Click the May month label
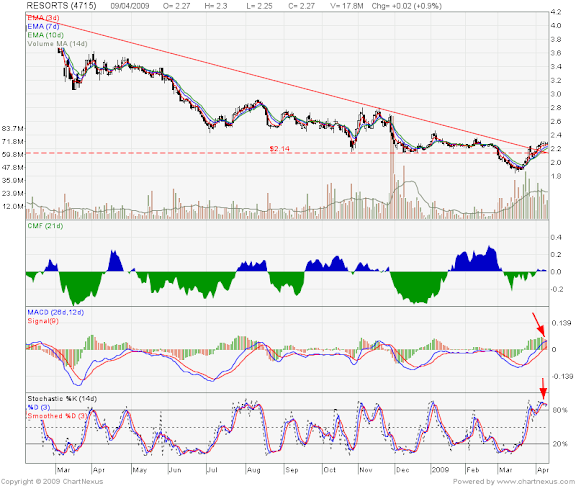 [140, 470]
